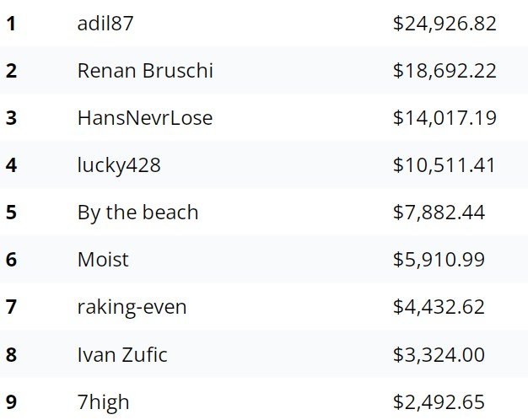Viewport: 528px width, 420px height.
Task: Click the $14,017.19 prize value
Action: [444, 118]
